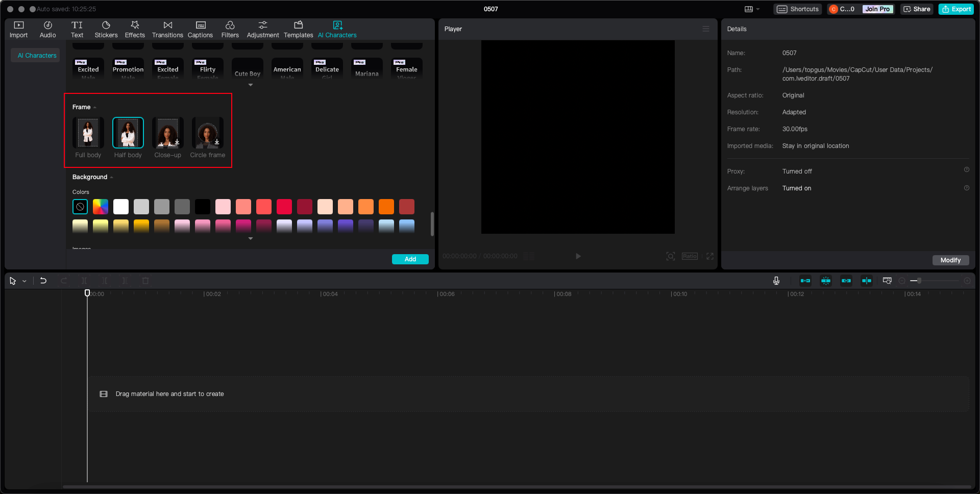Image resolution: width=980 pixels, height=494 pixels.
Task: Pick the Cute Boy voice
Action: pos(248,69)
